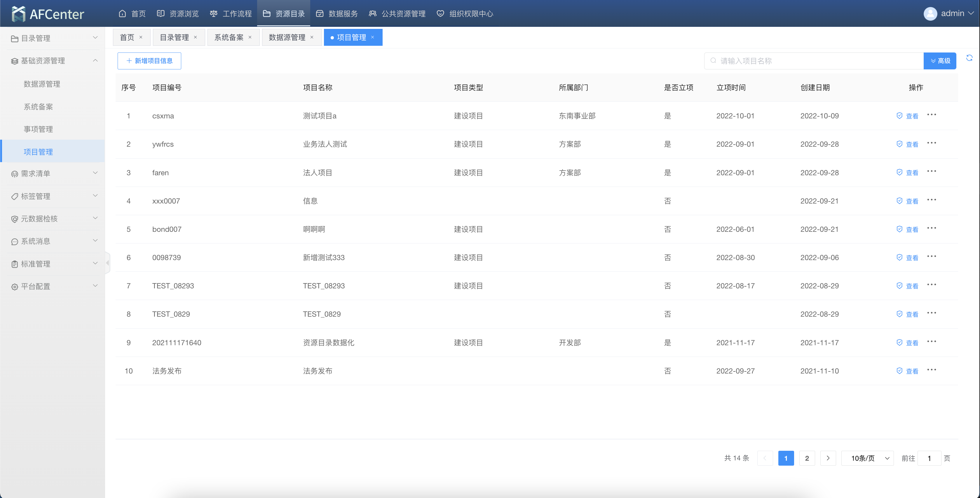Viewport: 980px width, 498px height.
Task: Click project name 业务法人测试
Action: (x=325, y=144)
